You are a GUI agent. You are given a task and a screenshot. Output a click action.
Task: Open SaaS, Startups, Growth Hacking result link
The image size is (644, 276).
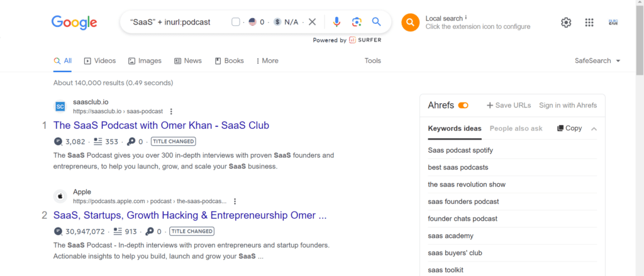190,215
